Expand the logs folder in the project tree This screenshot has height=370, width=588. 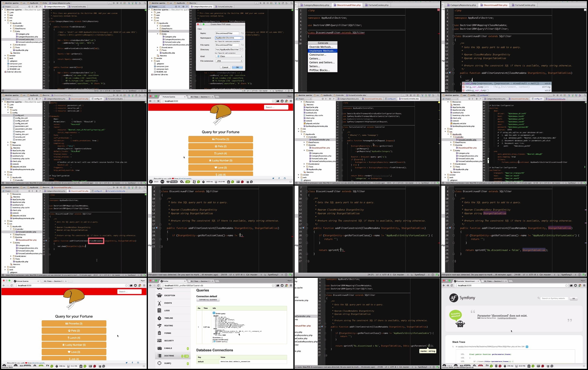[8, 142]
